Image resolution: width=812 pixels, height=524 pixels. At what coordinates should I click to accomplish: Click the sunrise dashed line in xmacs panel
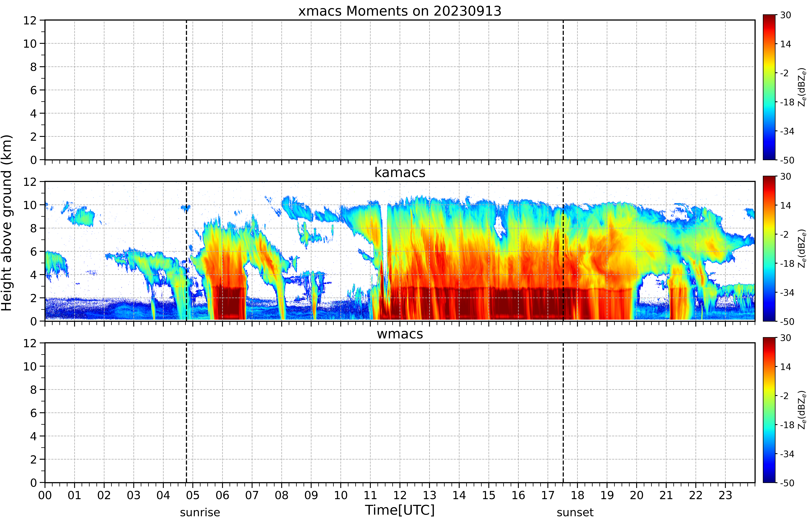tap(186, 90)
